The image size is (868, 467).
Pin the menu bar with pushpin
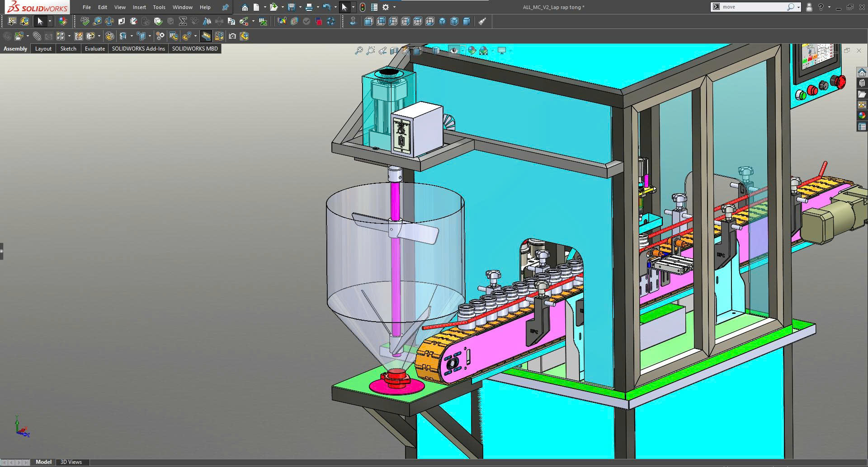point(225,7)
